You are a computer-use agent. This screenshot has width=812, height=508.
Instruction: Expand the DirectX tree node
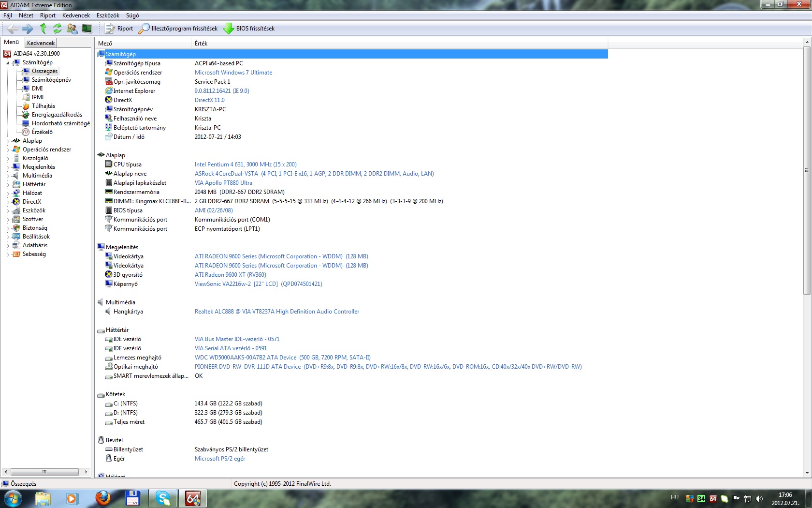pyautogui.click(x=8, y=202)
